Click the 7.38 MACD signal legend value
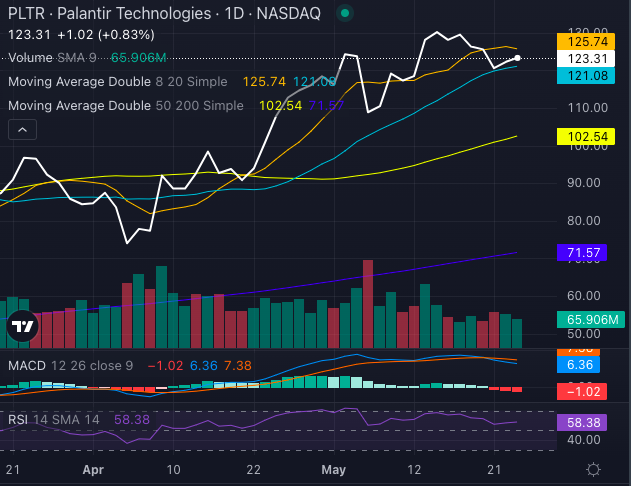 pos(238,366)
